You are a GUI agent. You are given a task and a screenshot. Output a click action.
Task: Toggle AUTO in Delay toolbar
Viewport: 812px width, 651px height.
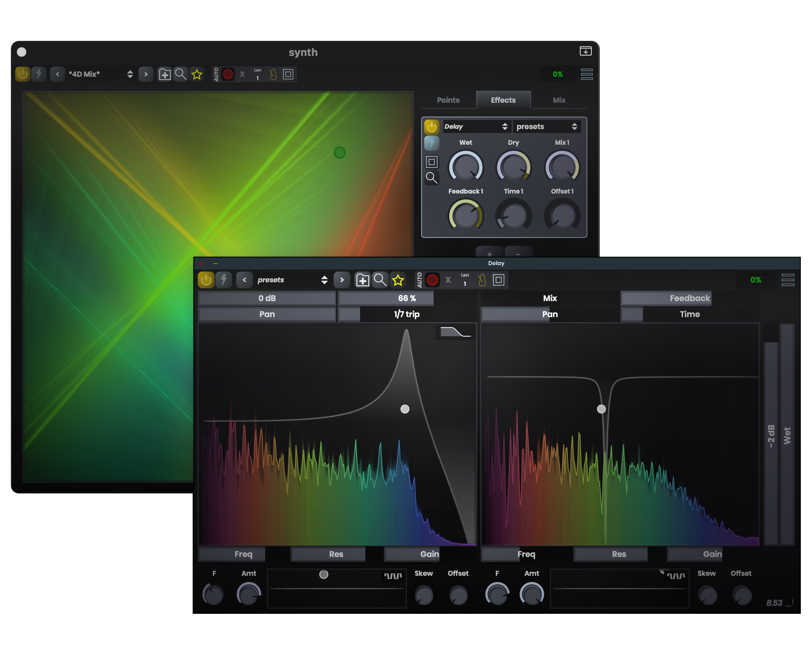point(419,280)
